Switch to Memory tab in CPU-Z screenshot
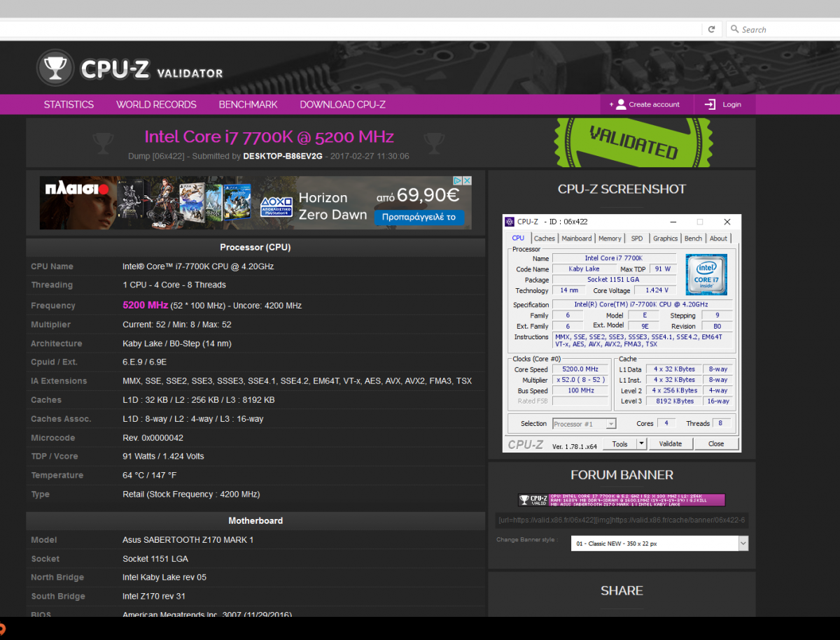This screenshot has width=840, height=640. (610, 239)
